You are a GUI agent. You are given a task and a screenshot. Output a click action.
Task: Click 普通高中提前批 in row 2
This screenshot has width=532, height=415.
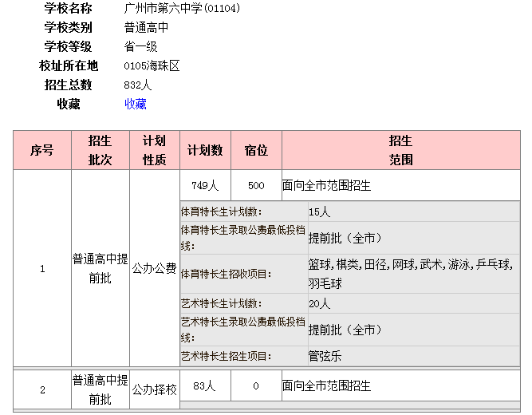[x=100, y=389]
